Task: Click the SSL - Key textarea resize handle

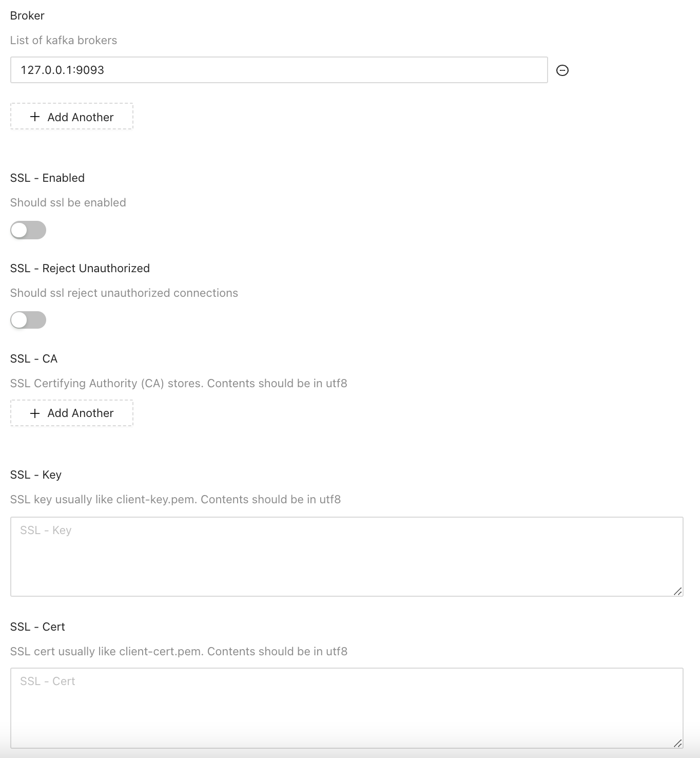Action: (x=677, y=591)
